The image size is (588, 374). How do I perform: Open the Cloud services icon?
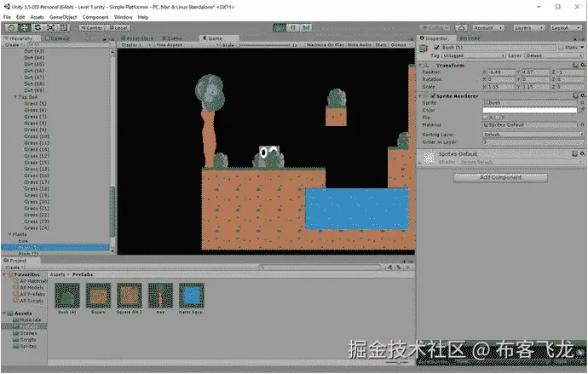(x=461, y=28)
